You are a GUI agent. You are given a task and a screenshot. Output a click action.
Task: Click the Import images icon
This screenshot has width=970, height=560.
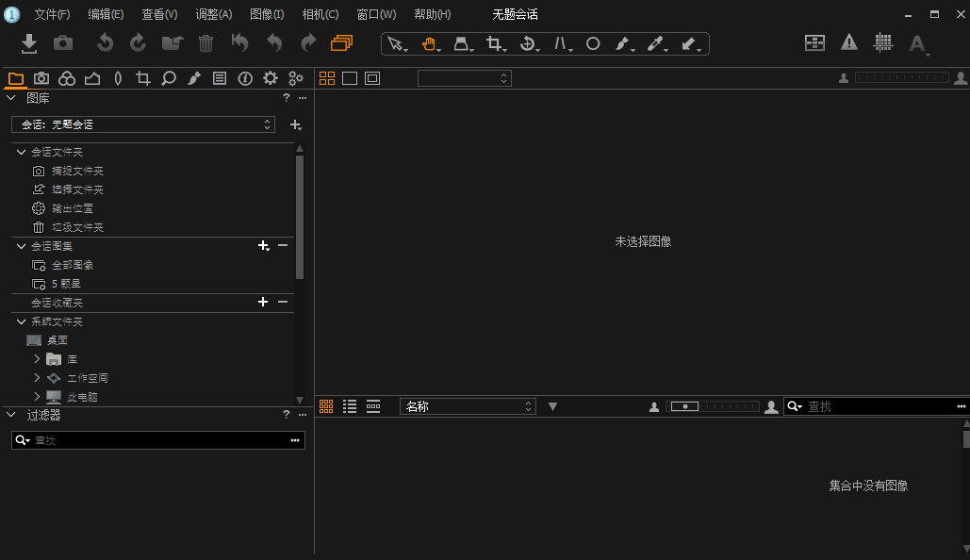click(28, 43)
